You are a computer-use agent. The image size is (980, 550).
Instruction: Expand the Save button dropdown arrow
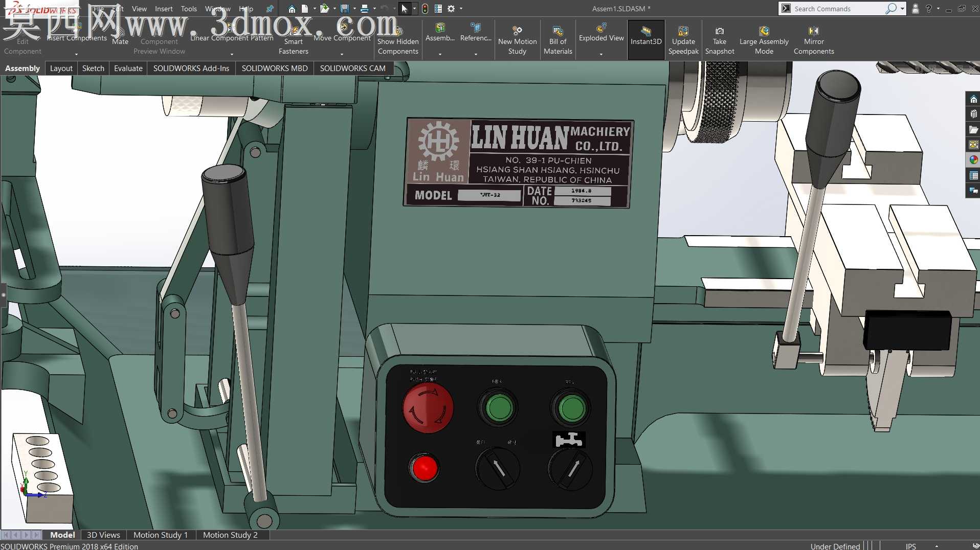pyautogui.click(x=354, y=9)
